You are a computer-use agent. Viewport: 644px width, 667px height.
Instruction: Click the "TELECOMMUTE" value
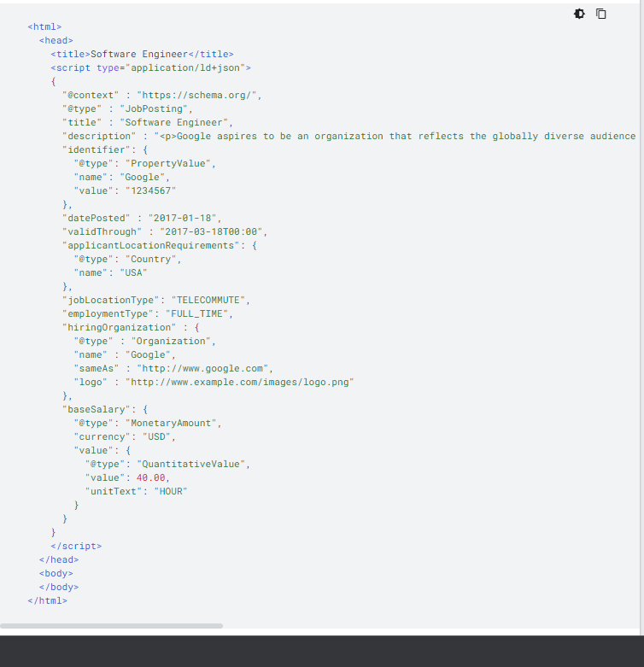pyautogui.click(x=208, y=301)
